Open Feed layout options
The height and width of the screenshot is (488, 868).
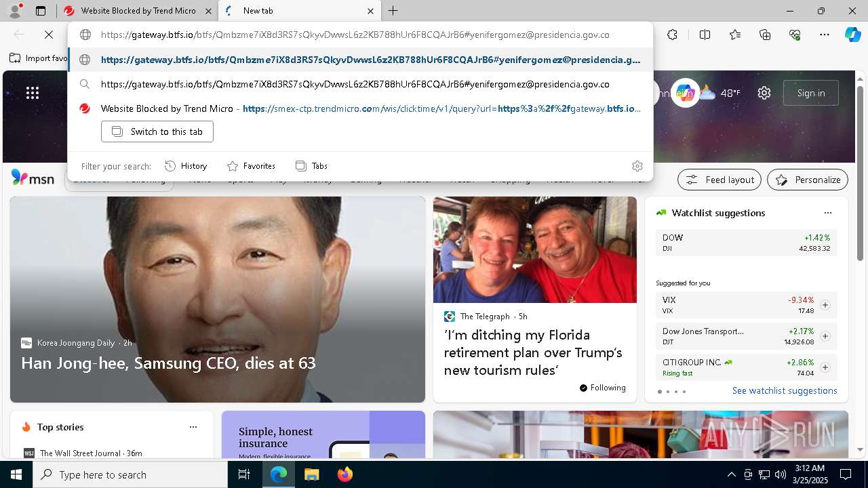coord(719,180)
